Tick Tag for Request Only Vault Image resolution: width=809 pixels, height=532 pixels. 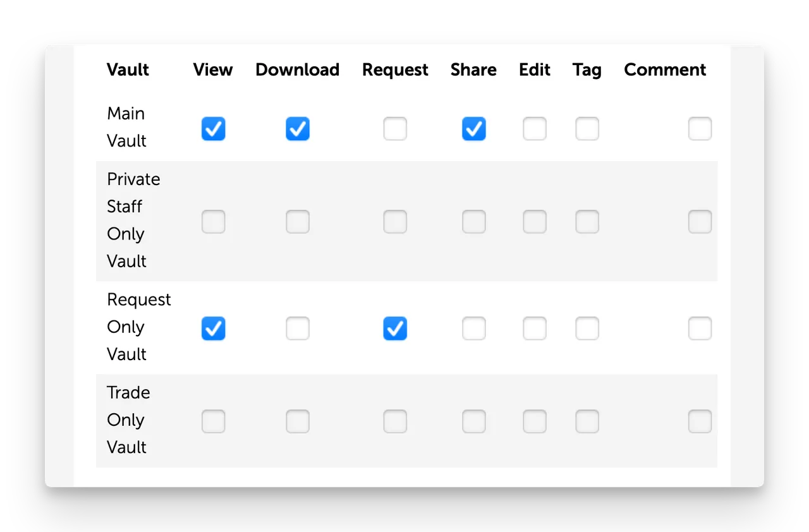(587, 329)
